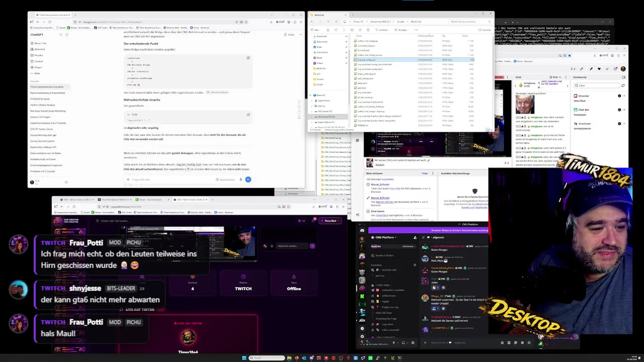644x362 pixels.
Task: Click the purple send icon on CNG chat
Action: 312,246
